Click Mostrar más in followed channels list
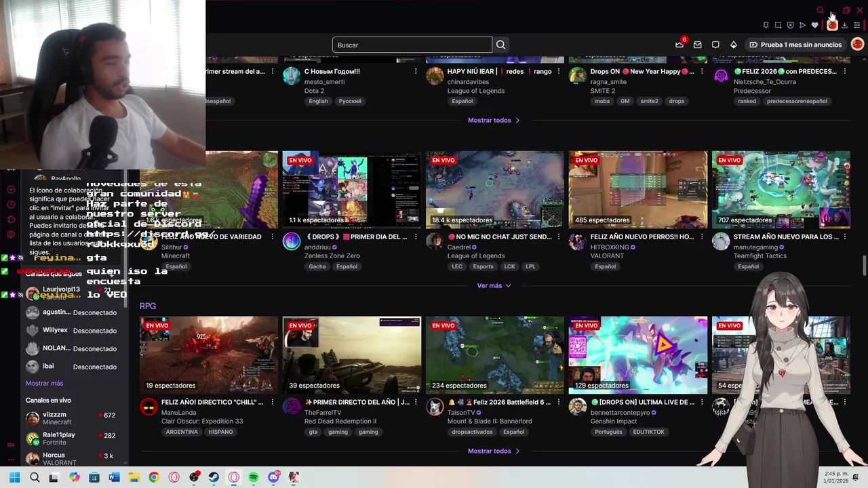The image size is (868, 488). [44, 383]
